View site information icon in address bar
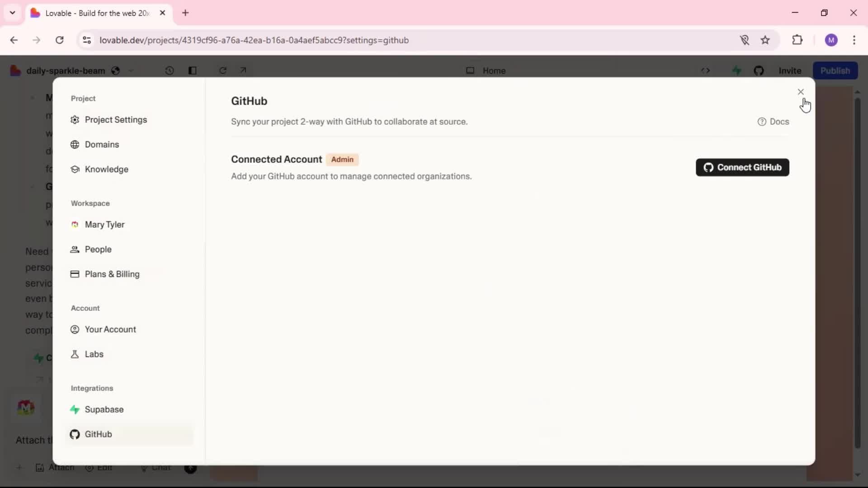This screenshot has width=868, height=488. click(x=87, y=40)
